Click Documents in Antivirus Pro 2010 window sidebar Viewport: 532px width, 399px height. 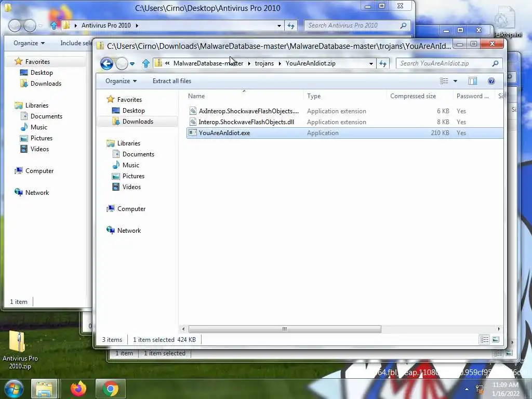(x=46, y=116)
